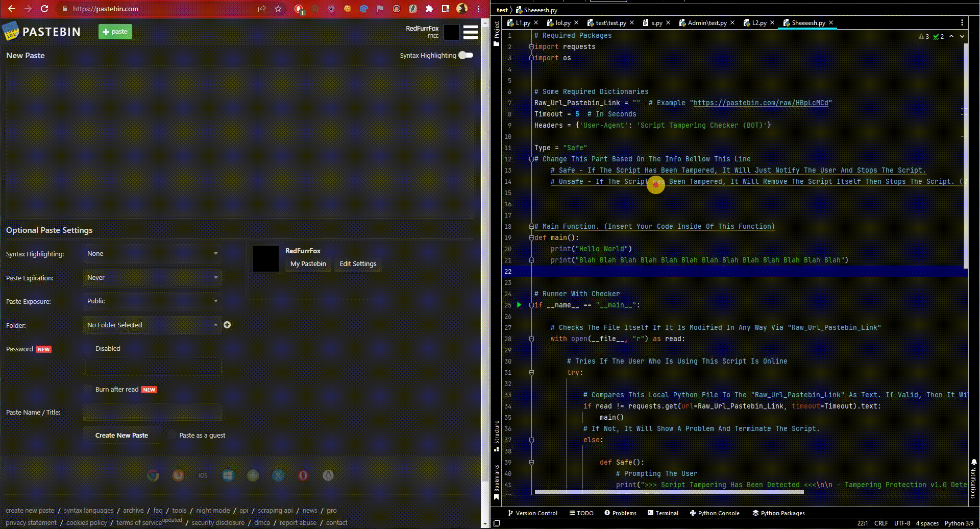Click the run gutter arrow at line 25
Screen dimensions: 980x529
[519, 305]
